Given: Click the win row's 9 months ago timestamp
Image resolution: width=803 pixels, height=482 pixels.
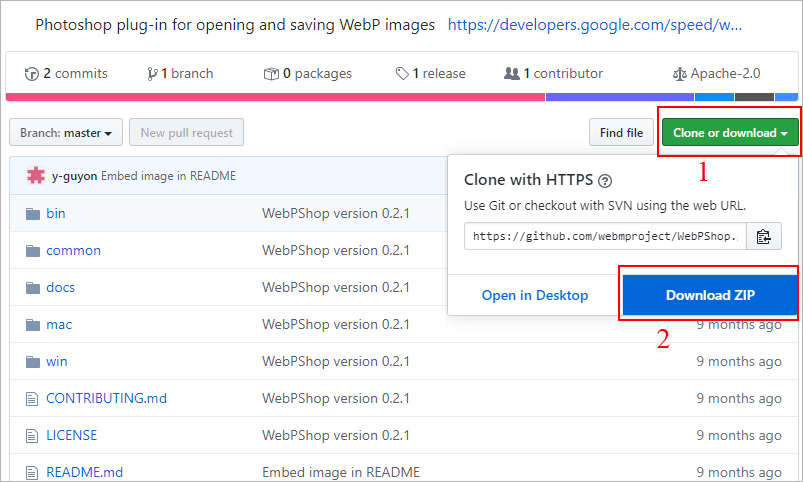Looking at the screenshot, I should click(x=739, y=362).
